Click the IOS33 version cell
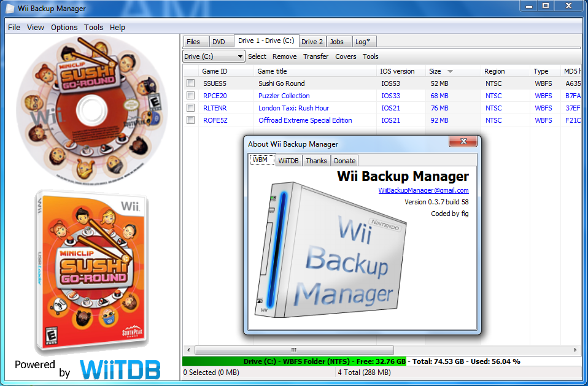This screenshot has width=588, height=386. point(390,96)
